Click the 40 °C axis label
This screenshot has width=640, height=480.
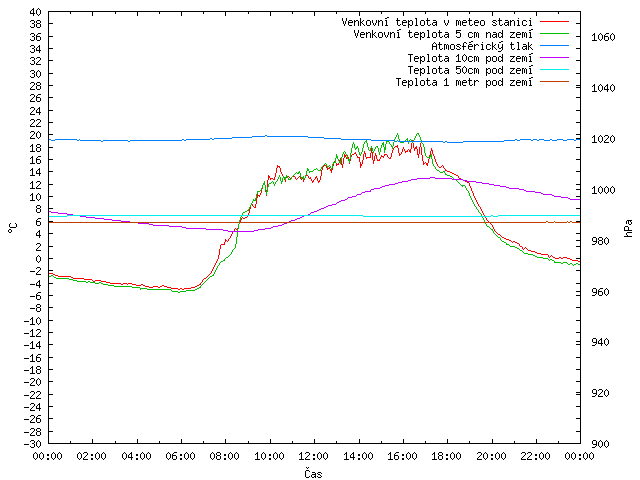36,12
